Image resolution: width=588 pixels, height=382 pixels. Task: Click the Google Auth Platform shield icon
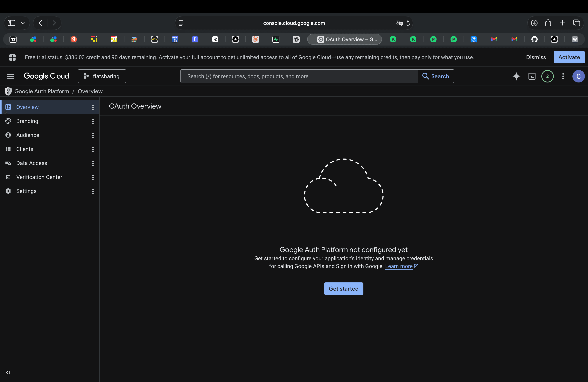coord(8,91)
